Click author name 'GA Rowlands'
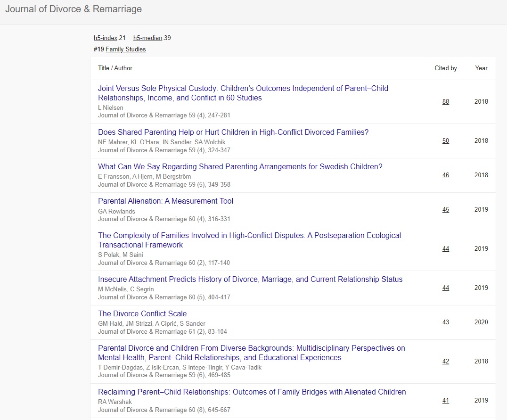This screenshot has height=420, width=507. tap(116, 211)
